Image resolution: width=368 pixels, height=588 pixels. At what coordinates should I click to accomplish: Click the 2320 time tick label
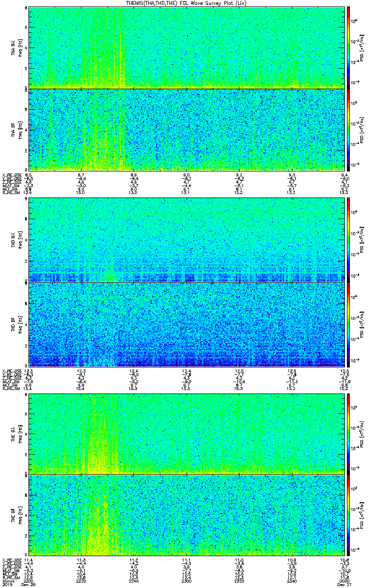pos(239,581)
